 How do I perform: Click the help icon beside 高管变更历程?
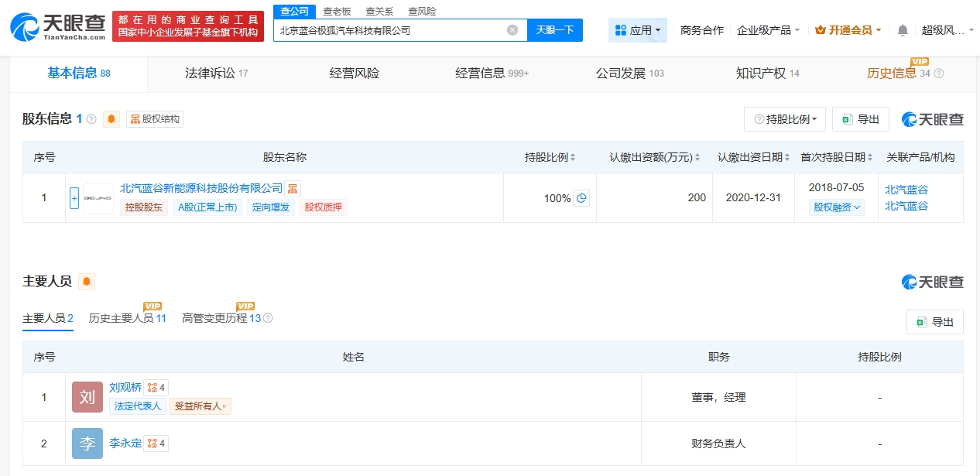point(268,318)
